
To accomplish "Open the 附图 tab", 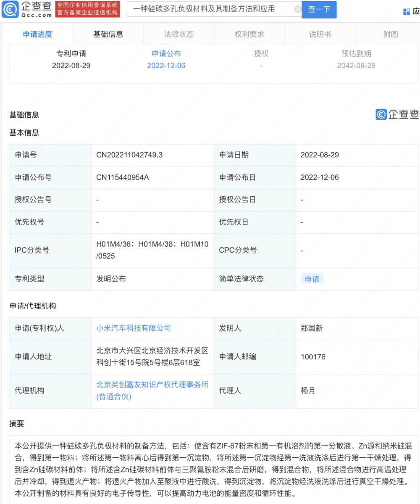I will point(391,34).
